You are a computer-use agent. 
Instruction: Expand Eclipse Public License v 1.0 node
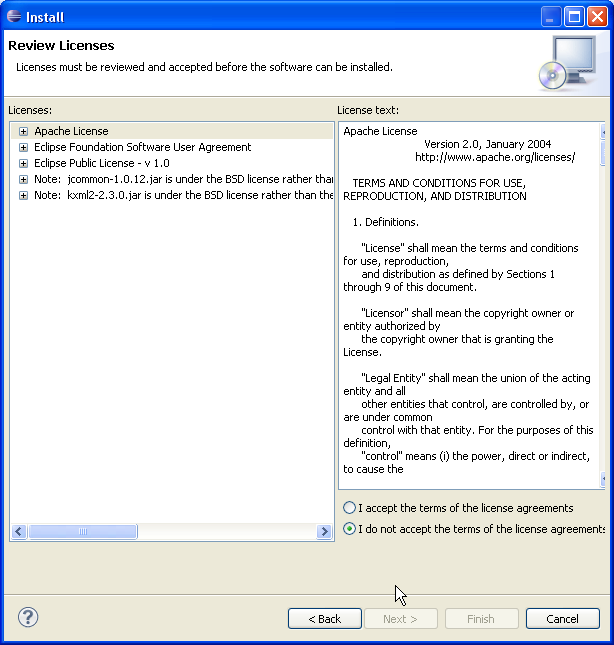click(23, 163)
